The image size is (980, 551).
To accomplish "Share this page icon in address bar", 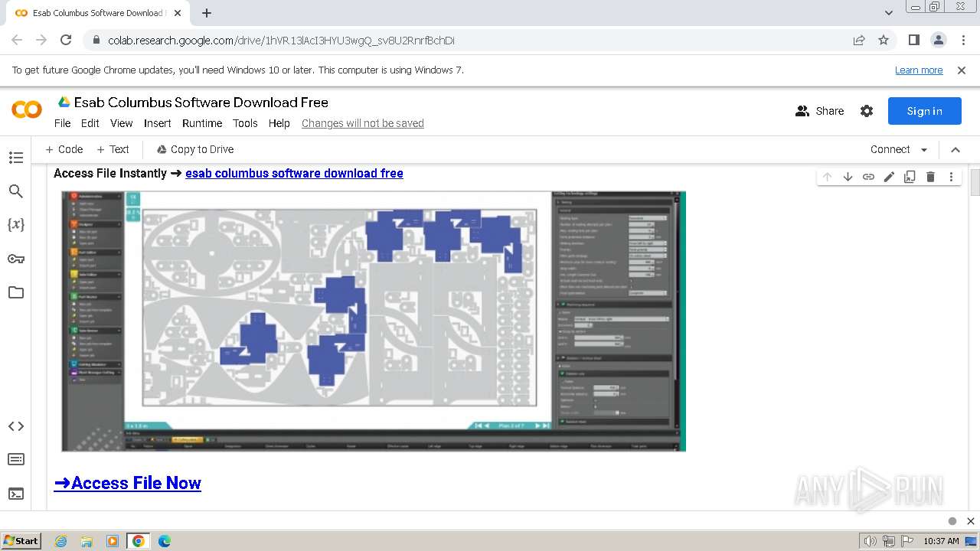I will 859,40.
